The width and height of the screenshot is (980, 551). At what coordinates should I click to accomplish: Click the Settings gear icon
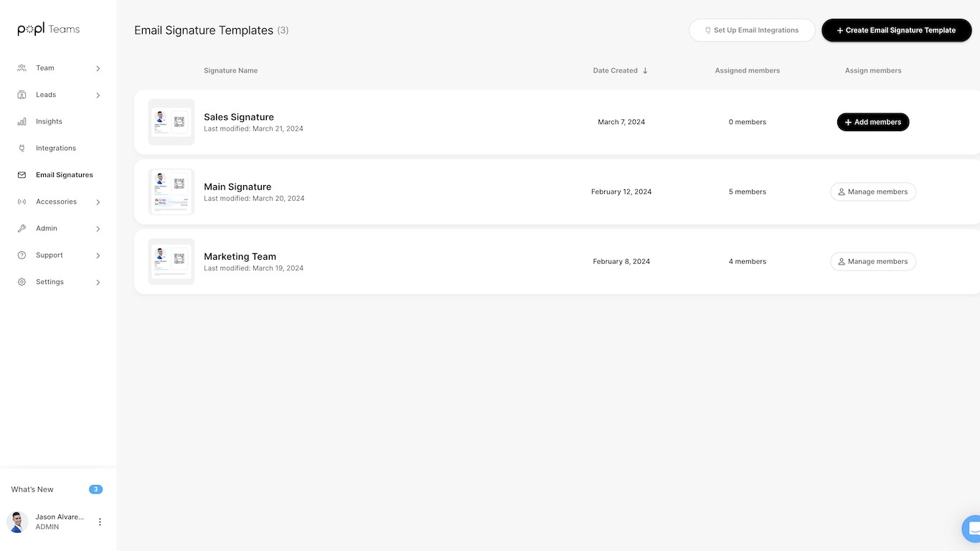click(x=22, y=282)
